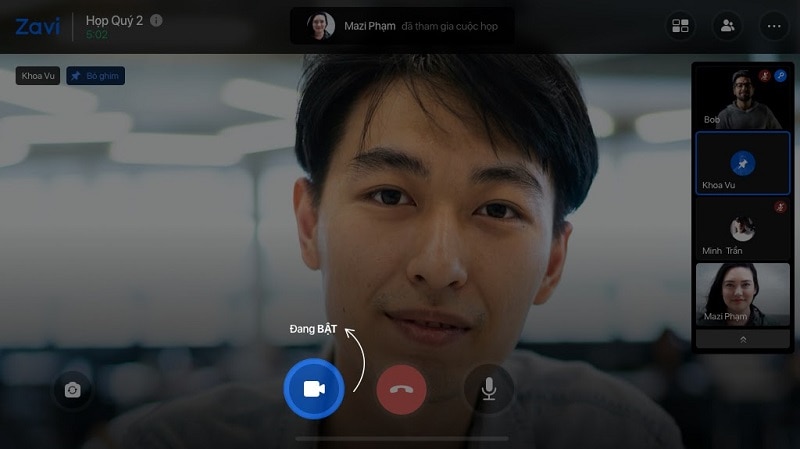Open meeting info icon next to Họp Quý 2
This screenshot has height=449, width=800.
[x=156, y=20]
